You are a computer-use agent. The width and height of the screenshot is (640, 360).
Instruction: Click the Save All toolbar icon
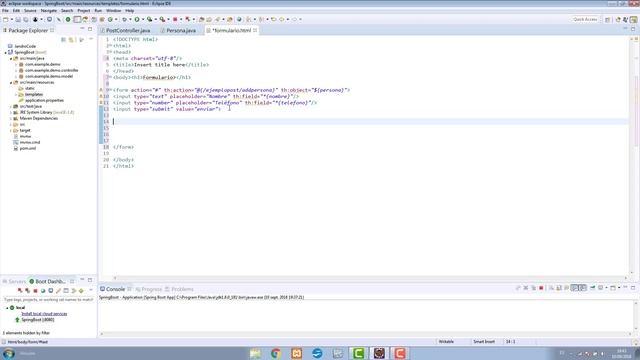coord(26,19)
